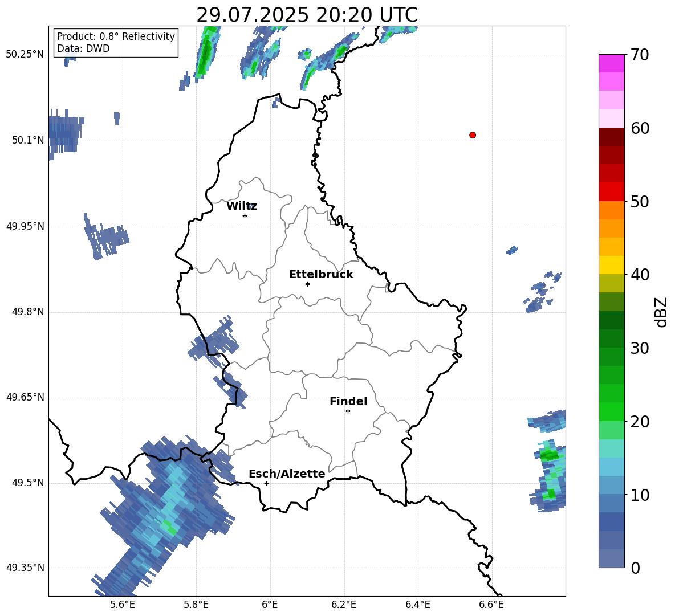Click the 5.6°E longitude label
Image resolution: width=675 pixels, height=616 pixels.
tap(122, 605)
